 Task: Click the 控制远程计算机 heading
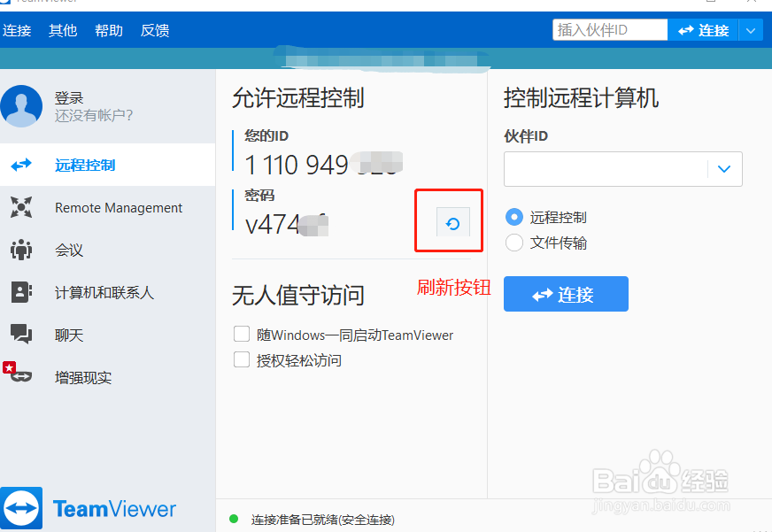point(581,97)
